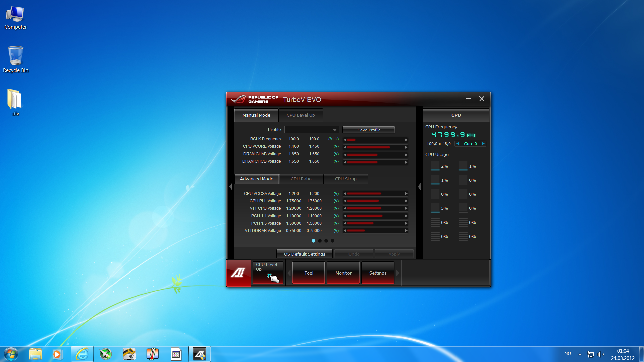Show previous items in the bottom menu bar

(289, 273)
